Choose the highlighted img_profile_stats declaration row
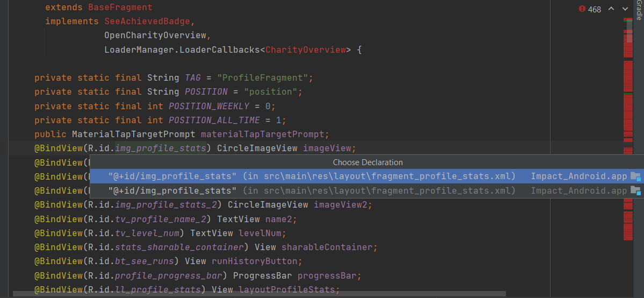This screenshot has height=298, width=644. pyautogui.click(x=367, y=176)
